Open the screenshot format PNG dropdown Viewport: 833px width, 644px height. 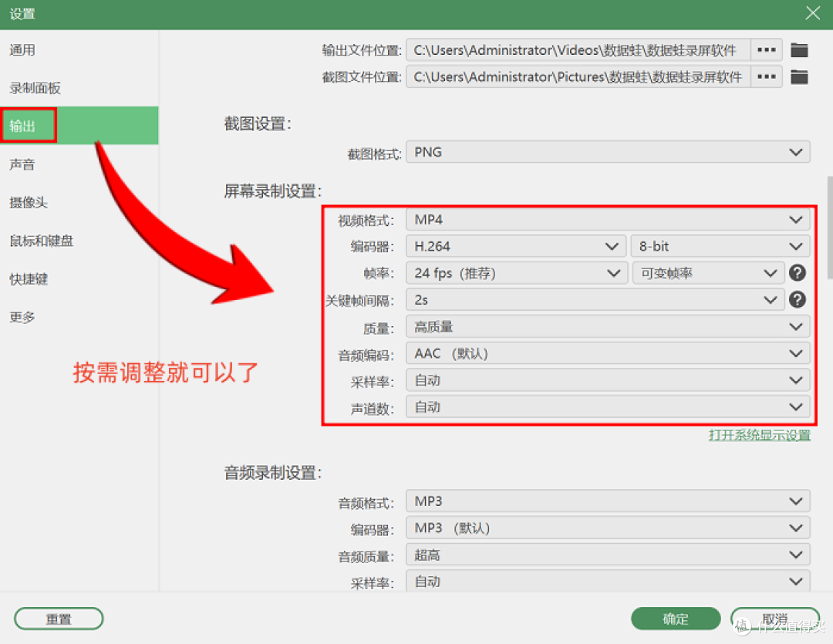(608, 152)
